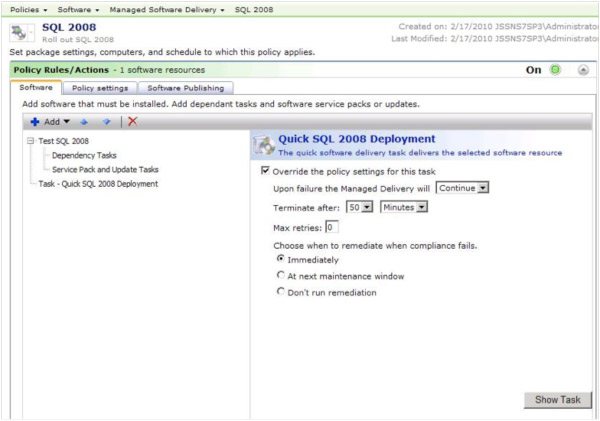This screenshot has height=421, width=600.
Task: Click the blue plus Add icon
Action: 35,122
